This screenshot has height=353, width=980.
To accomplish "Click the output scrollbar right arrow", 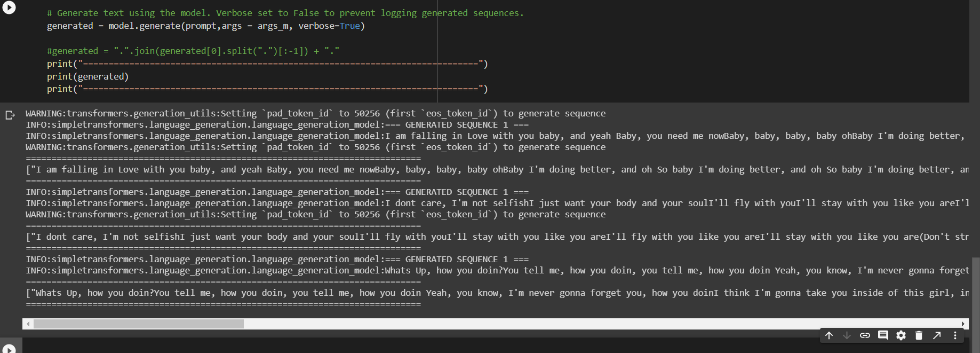I will (x=963, y=324).
